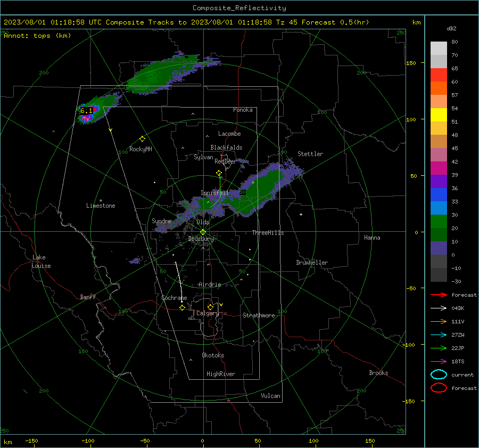Click the Lake Louise label
This screenshot has width=479, height=448.
coord(41,262)
